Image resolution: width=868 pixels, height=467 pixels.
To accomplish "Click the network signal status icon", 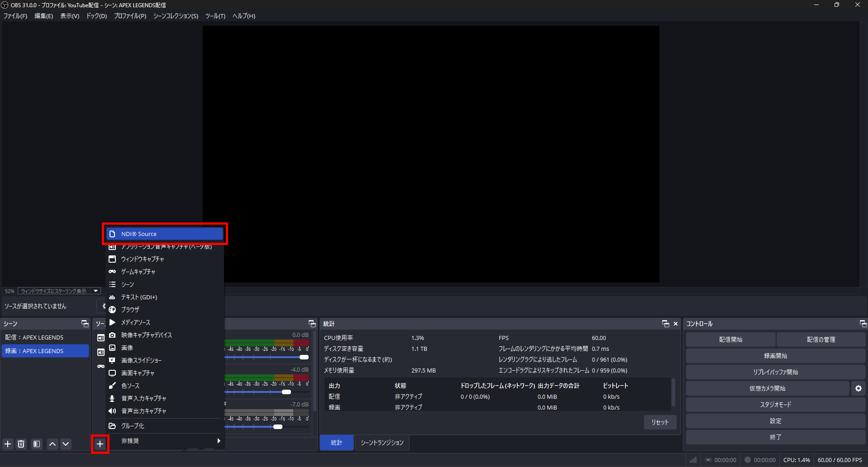I will (x=693, y=460).
